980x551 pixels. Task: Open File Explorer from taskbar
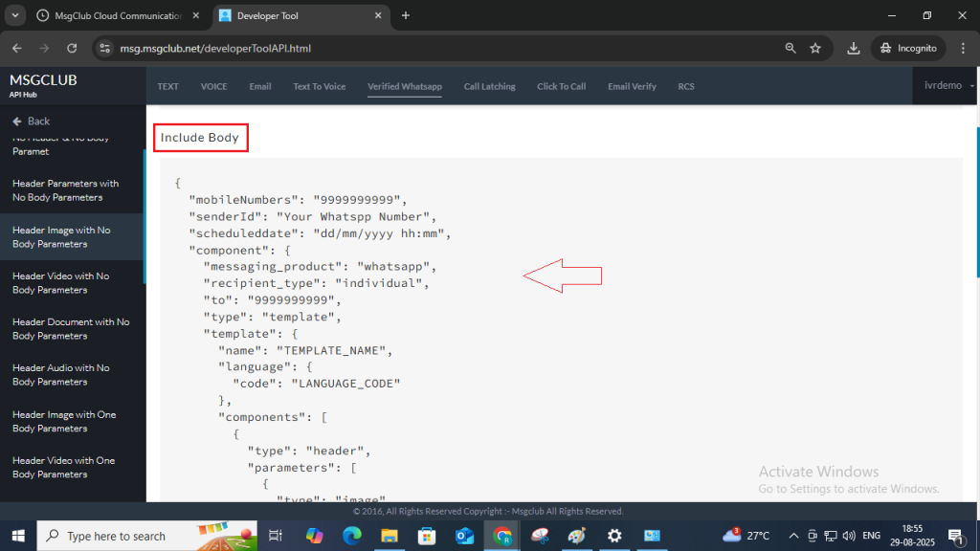point(390,536)
